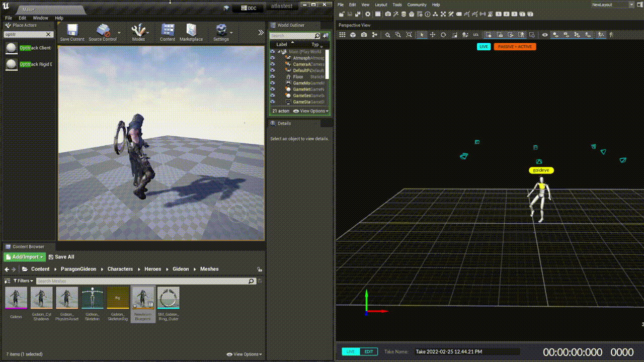The width and height of the screenshot is (644, 362).
Task: Click grid layout icon in Perspective View toolbar
Action: point(342,35)
